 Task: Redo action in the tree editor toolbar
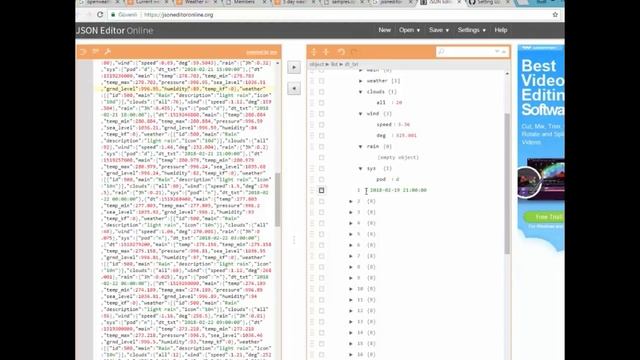click(x=354, y=52)
